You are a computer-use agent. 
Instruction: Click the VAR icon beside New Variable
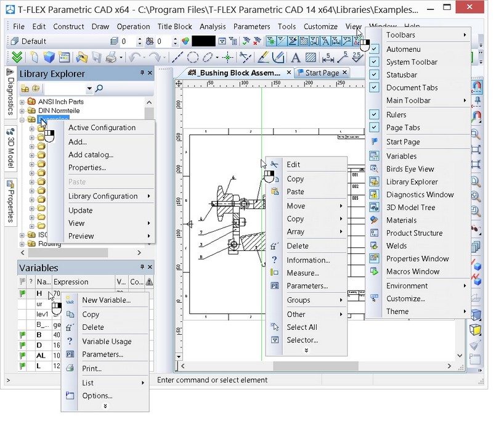[70, 300]
